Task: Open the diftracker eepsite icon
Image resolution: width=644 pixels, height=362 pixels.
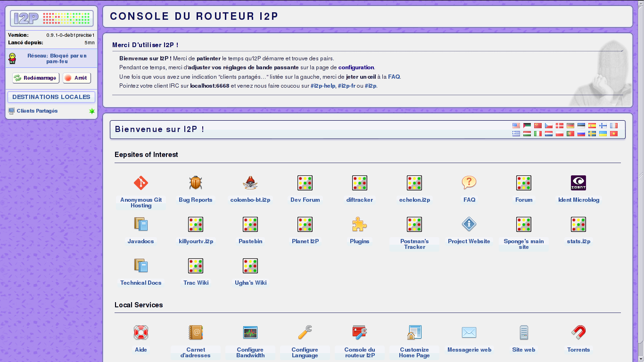Action: (360, 182)
